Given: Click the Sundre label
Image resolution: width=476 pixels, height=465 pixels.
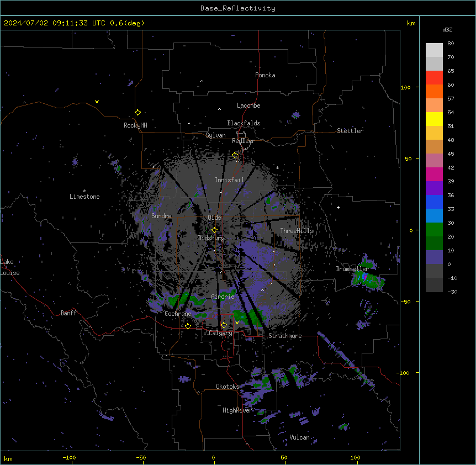Looking at the screenshot, I should pos(161,216).
